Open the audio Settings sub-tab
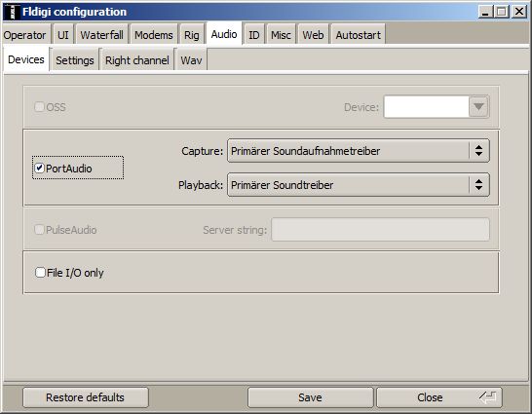The height and width of the screenshot is (414, 532). [x=75, y=60]
